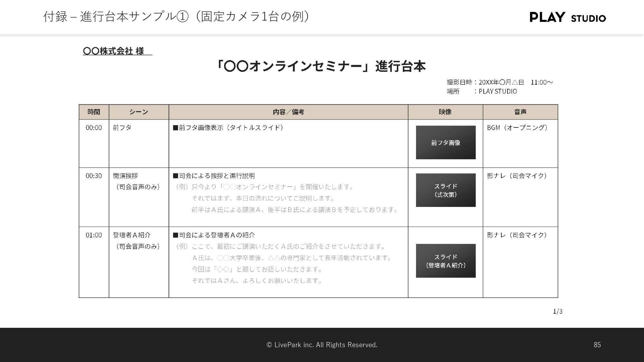Select the スライド（式次第） thumbnail

pos(446,190)
